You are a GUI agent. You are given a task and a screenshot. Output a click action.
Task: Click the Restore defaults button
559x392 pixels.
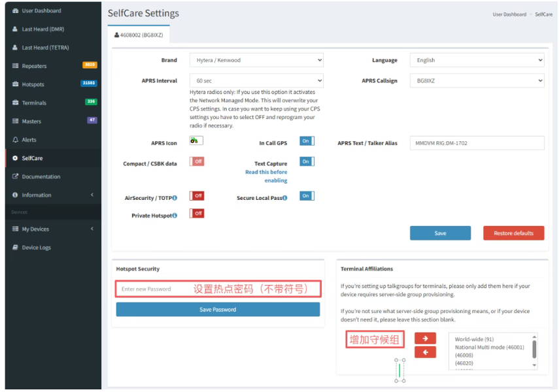click(x=513, y=233)
